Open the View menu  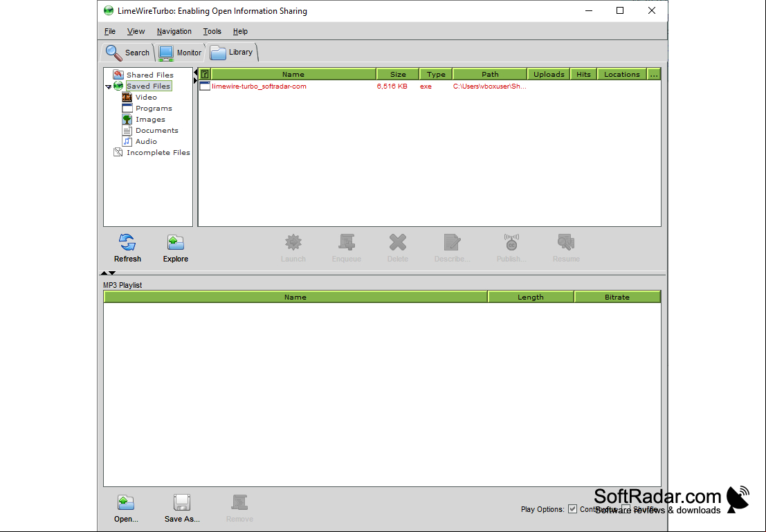coord(136,31)
